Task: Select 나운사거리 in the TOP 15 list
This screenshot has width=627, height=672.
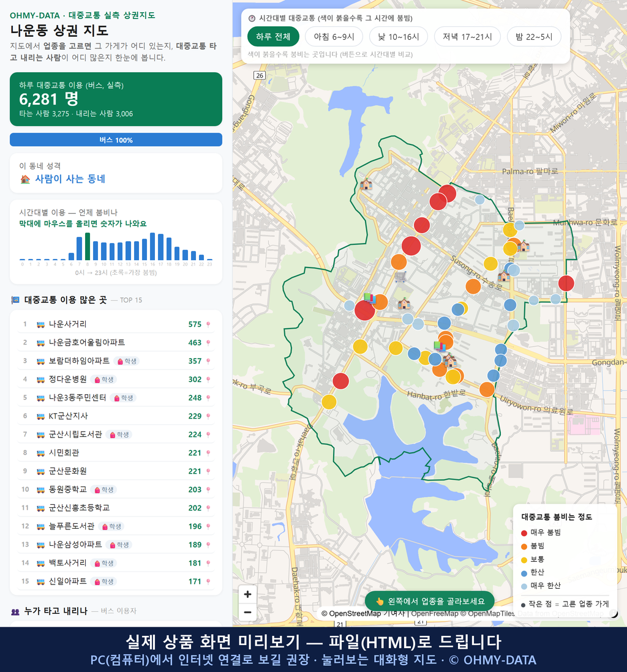Action: tap(116, 324)
